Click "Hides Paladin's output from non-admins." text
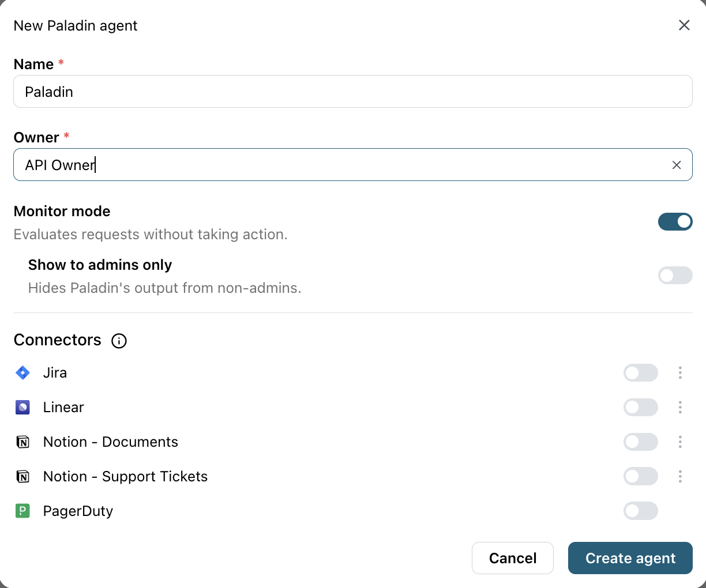Image resolution: width=706 pixels, height=588 pixels. click(165, 288)
